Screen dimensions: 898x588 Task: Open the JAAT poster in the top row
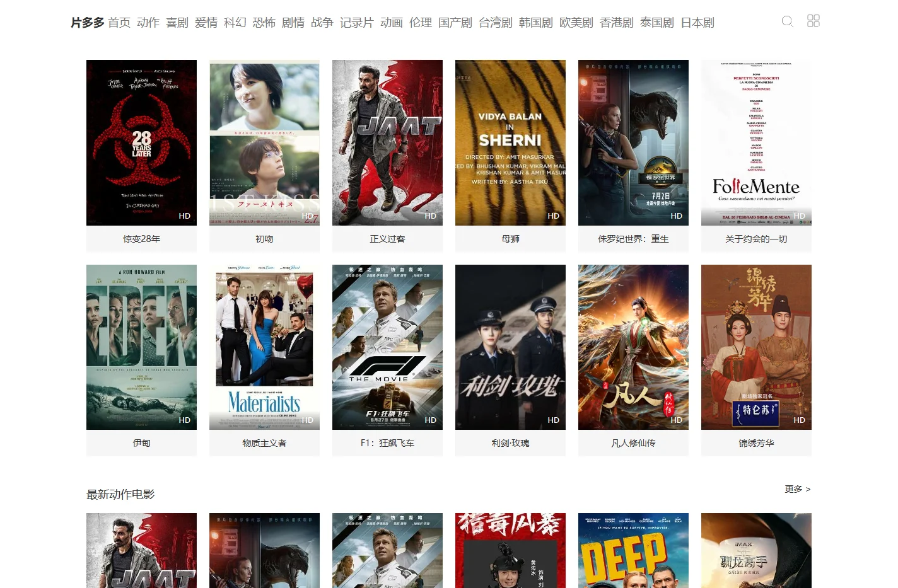[387, 142]
